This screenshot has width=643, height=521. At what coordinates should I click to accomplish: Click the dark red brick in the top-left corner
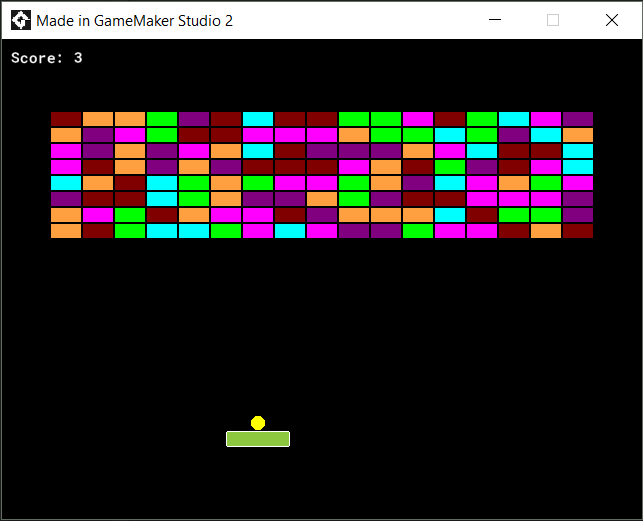66,119
